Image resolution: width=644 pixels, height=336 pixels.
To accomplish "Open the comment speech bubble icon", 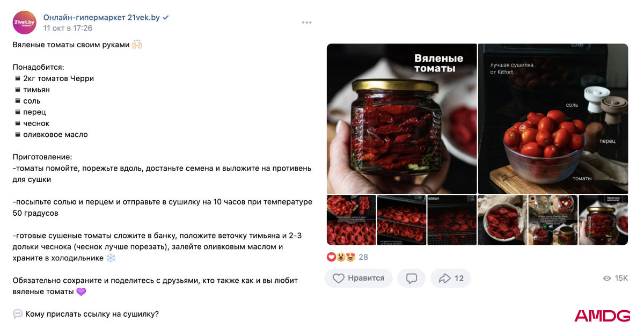I will [412, 278].
